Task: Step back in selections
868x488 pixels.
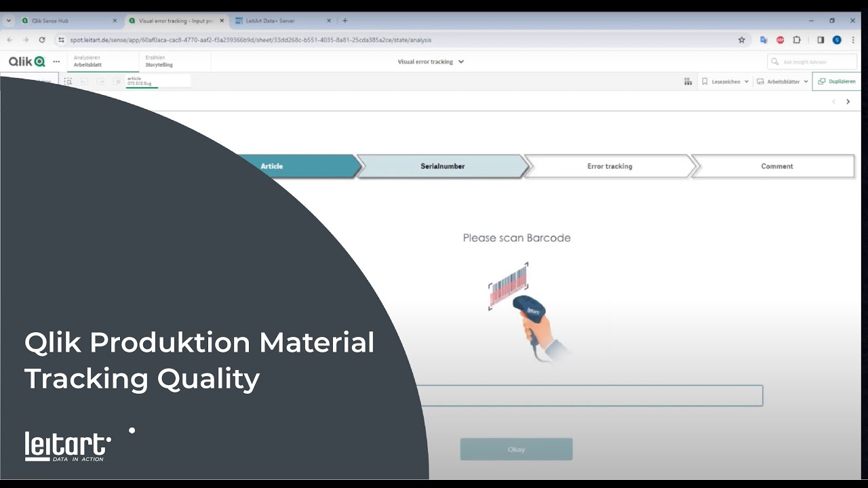Action: pos(84,81)
